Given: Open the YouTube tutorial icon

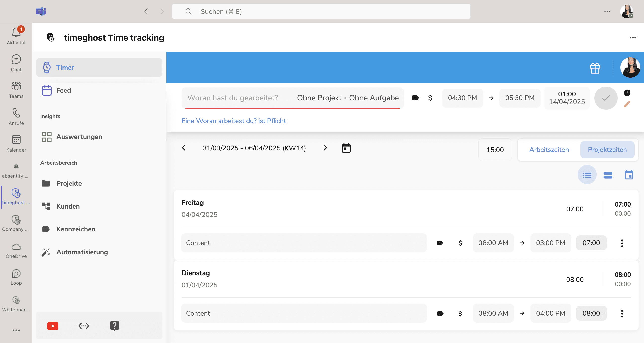Looking at the screenshot, I should [x=53, y=326].
